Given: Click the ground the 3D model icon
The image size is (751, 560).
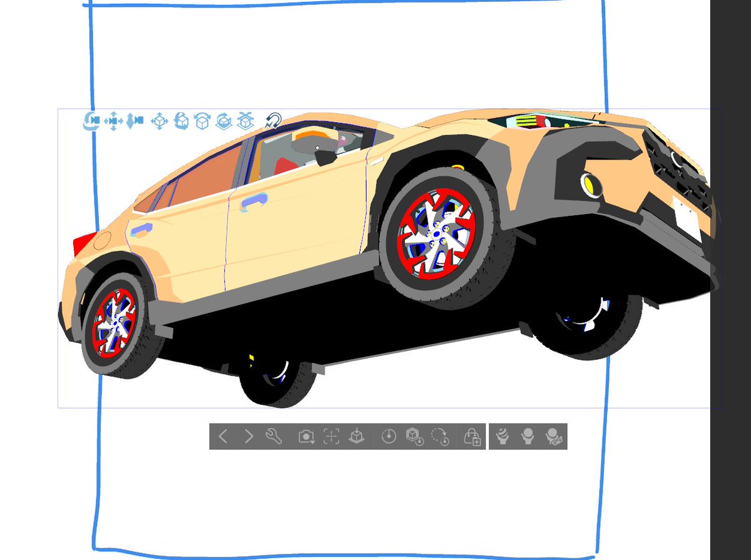Looking at the screenshot, I should pos(356,437).
